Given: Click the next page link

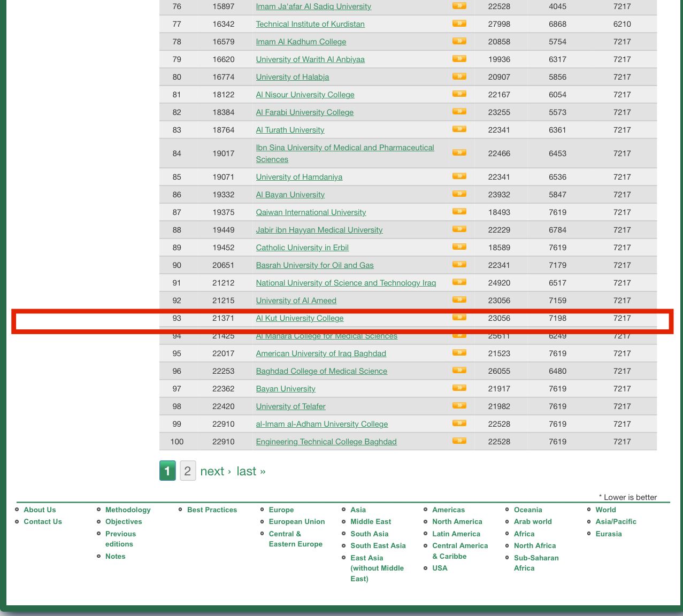Looking at the screenshot, I should coord(216,471).
